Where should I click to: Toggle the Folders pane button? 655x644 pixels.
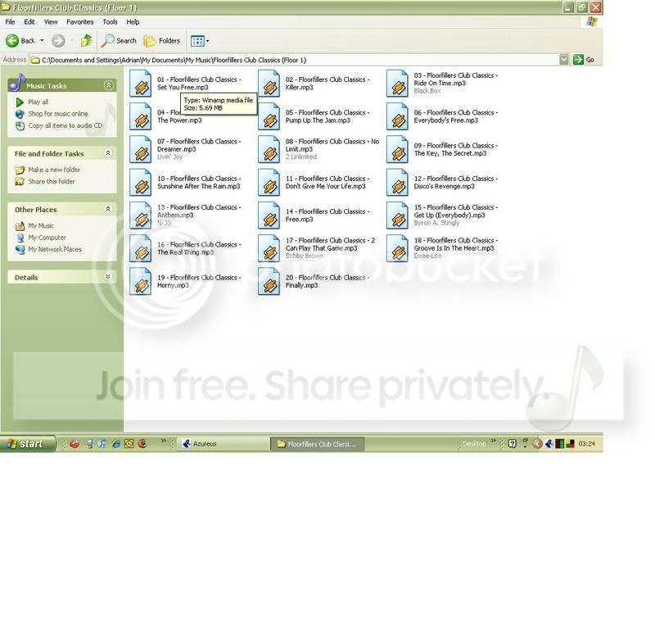162,40
